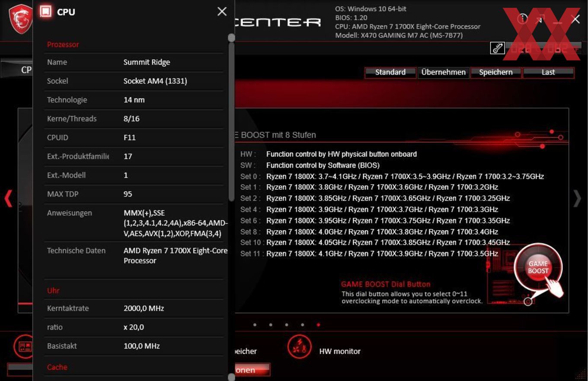Click the F11 CPUID value

tap(130, 137)
